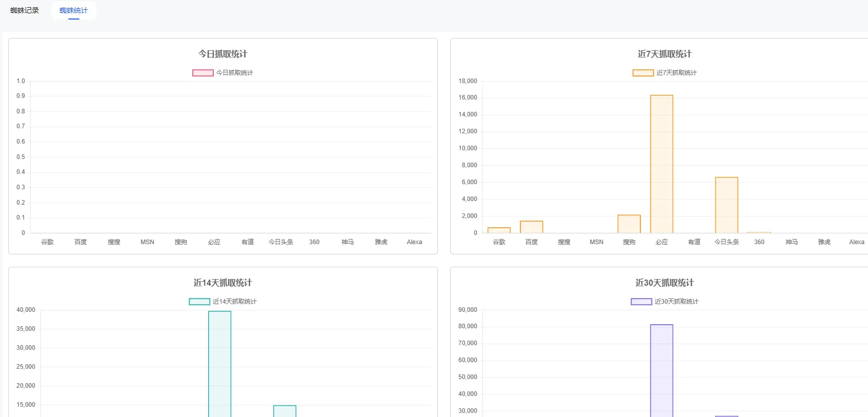Viewport: 868px width, 417px height.
Task: Click 360 axis label in the 7-day chart
Action: click(759, 242)
